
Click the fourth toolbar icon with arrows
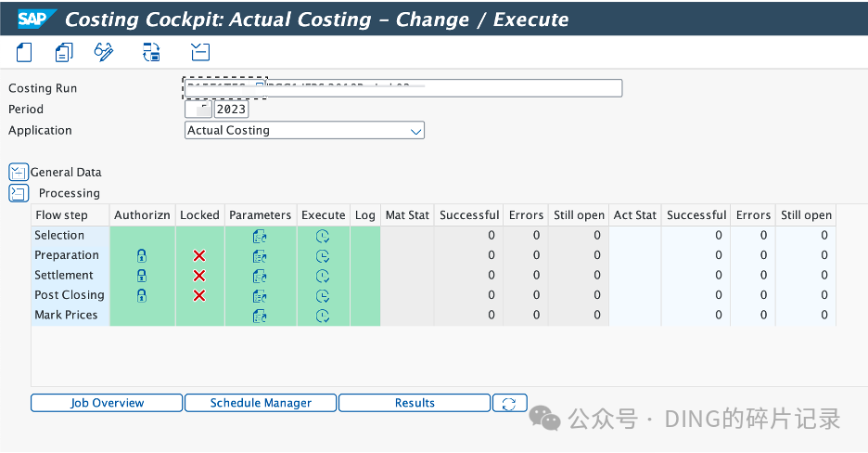point(152,53)
